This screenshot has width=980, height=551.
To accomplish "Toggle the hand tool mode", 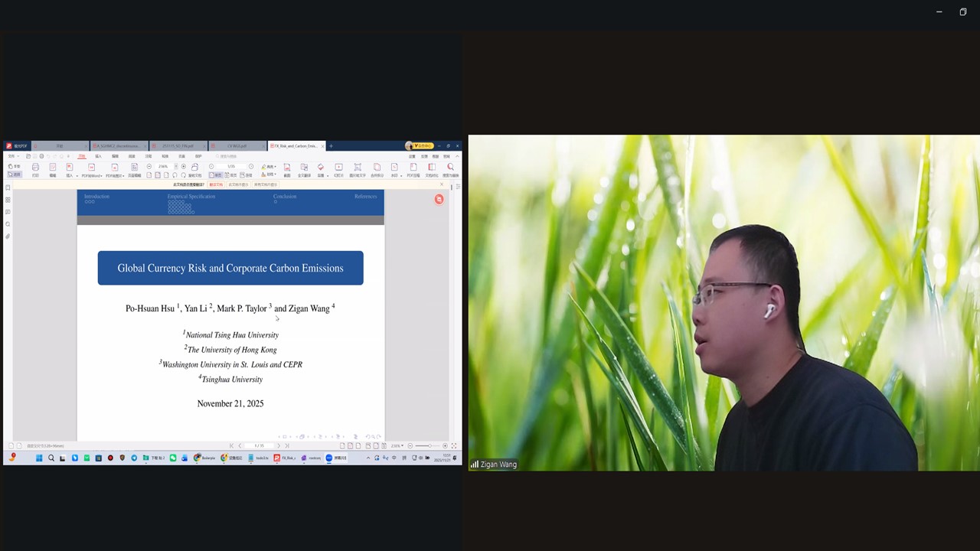I will (x=15, y=166).
